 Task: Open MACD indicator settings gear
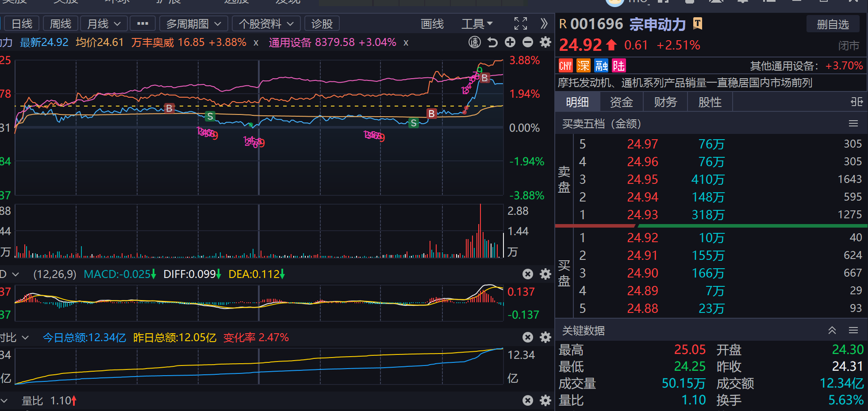coord(545,274)
